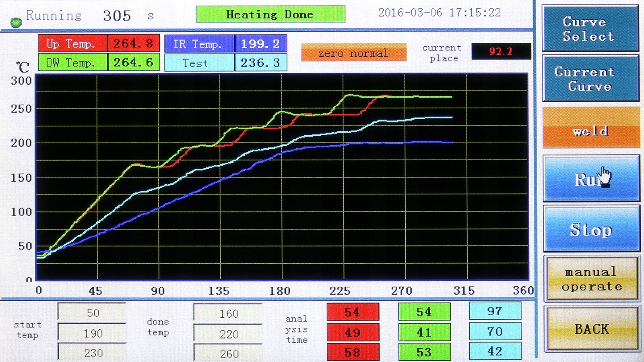The width and height of the screenshot is (644, 362).
Task: Click the green analysis time box showing 41
Action: pos(424,333)
